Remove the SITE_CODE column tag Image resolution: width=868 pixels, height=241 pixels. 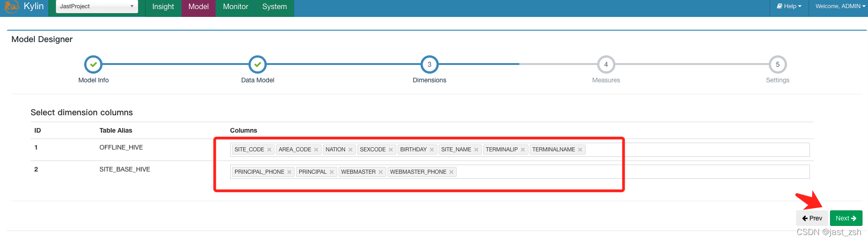click(270, 150)
